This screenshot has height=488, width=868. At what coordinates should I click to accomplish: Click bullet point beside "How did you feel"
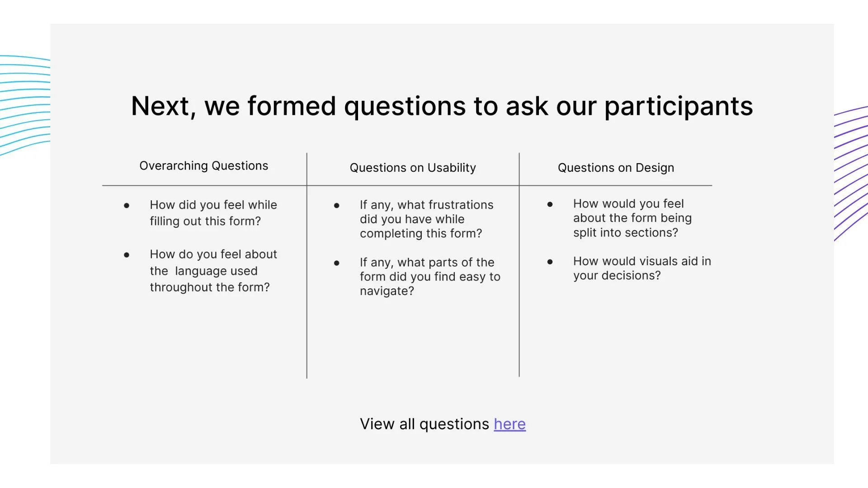[x=127, y=206]
